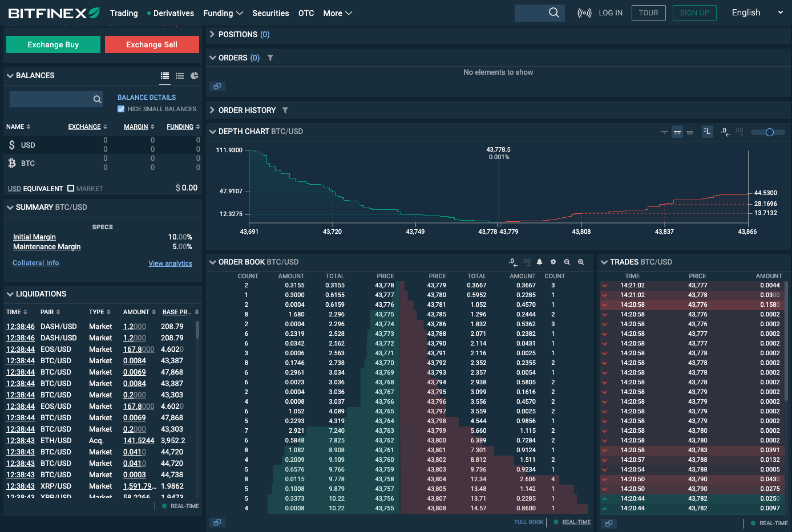This screenshot has height=532, width=792.
Task: Toggle the depth chart label L icon
Action: click(707, 132)
